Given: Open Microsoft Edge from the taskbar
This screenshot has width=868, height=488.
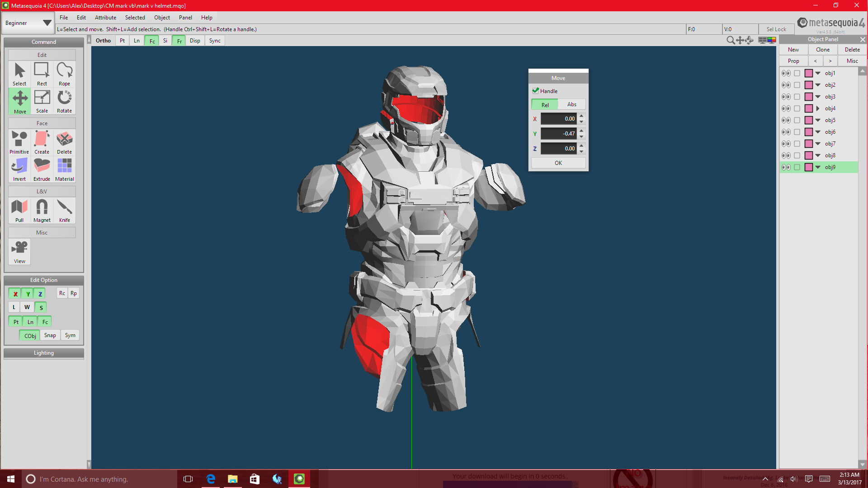Looking at the screenshot, I should [x=211, y=479].
